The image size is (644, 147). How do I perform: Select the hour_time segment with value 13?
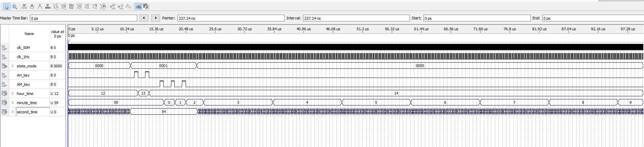tap(143, 93)
